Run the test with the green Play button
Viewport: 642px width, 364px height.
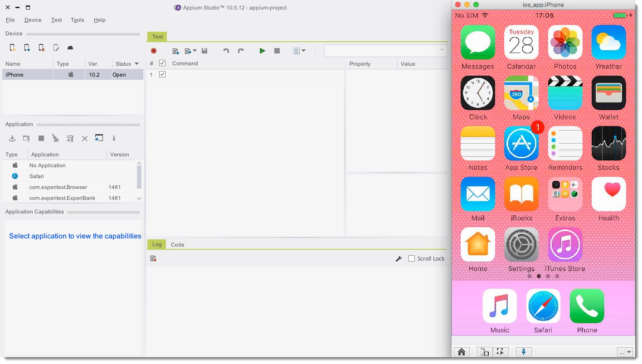click(x=262, y=51)
